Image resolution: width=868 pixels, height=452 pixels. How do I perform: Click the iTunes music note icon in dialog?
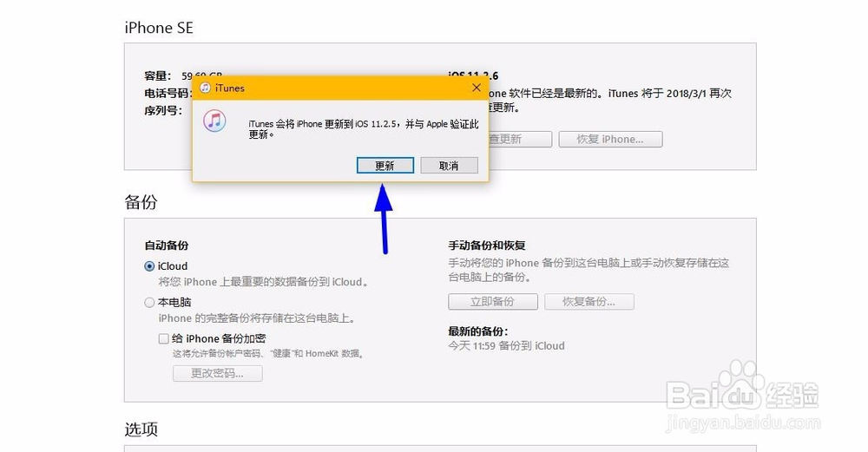click(214, 120)
